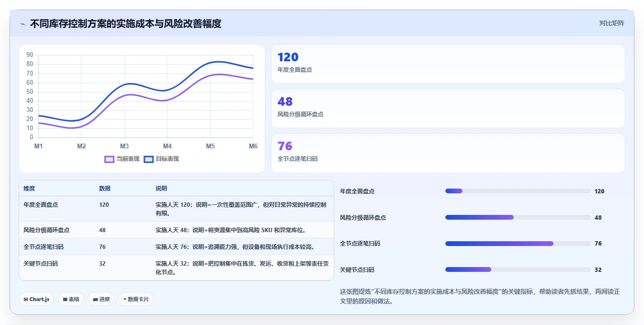Click the M1 axis label on chart

38,146
